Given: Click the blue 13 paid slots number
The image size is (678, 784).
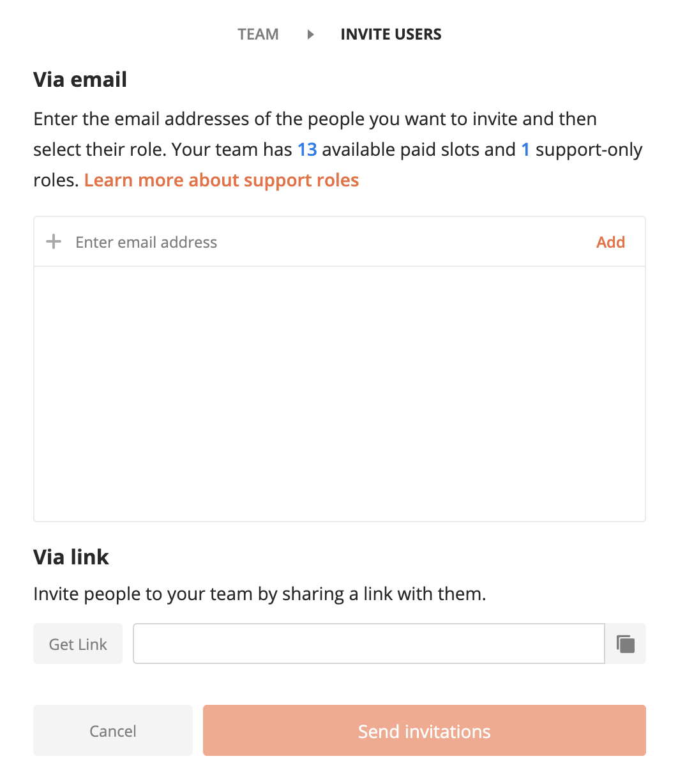Looking at the screenshot, I should click(x=307, y=150).
